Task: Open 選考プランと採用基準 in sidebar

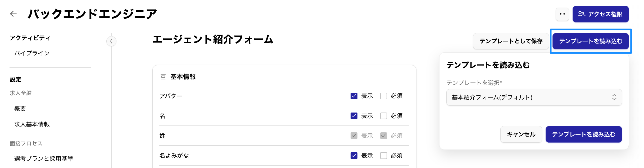Action: [x=44, y=159]
